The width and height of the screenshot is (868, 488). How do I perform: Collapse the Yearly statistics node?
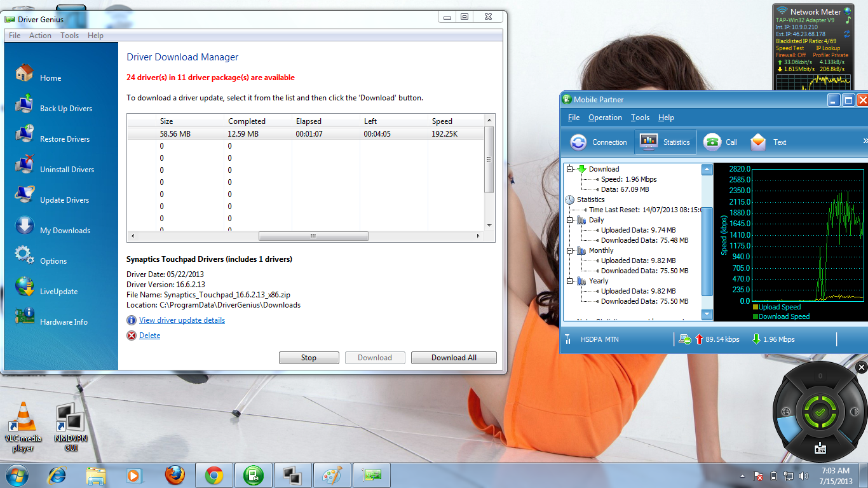[x=570, y=281]
